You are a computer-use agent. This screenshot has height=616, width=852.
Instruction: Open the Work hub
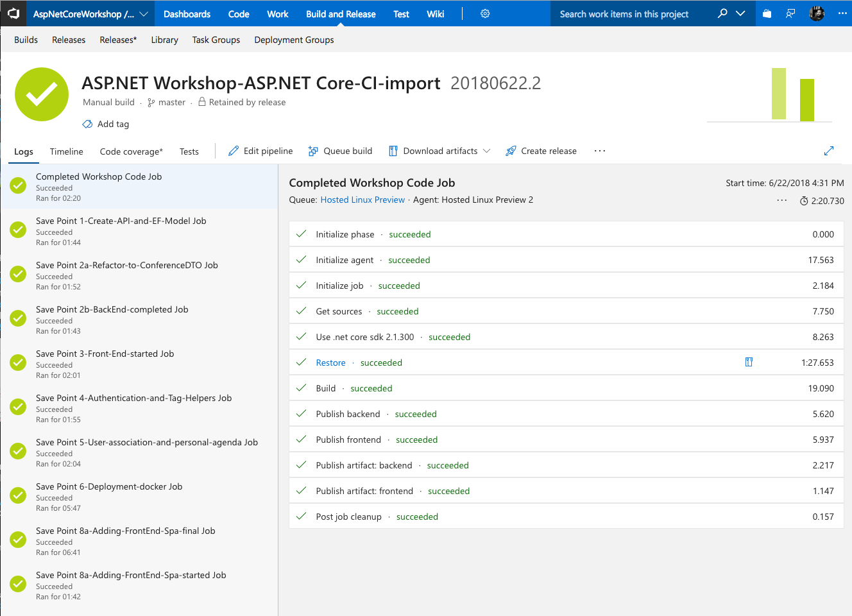pyautogui.click(x=278, y=14)
